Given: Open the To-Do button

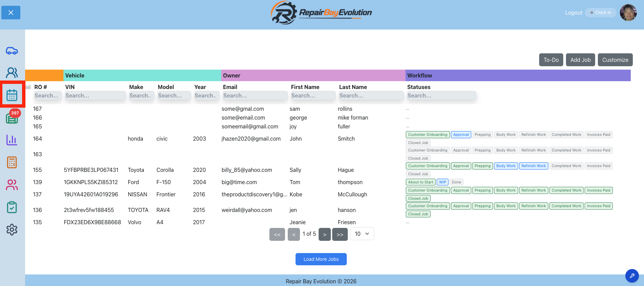Looking at the screenshot, I should click(x=551, y=60).
